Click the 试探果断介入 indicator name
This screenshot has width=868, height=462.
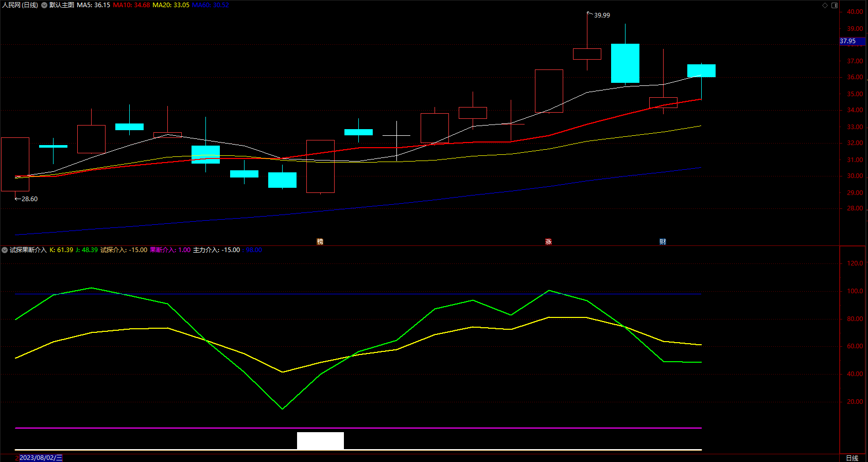28,250
